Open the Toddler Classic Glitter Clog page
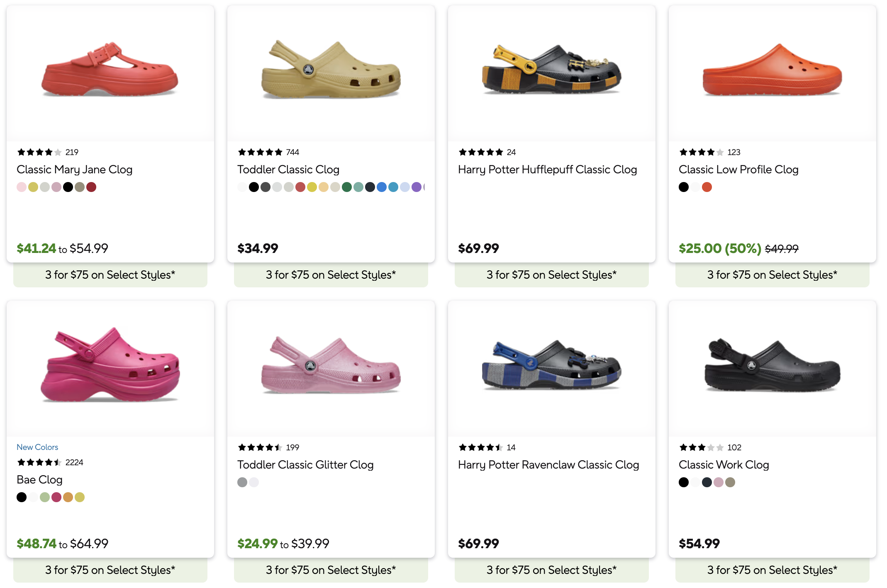 tap(306, 465)
